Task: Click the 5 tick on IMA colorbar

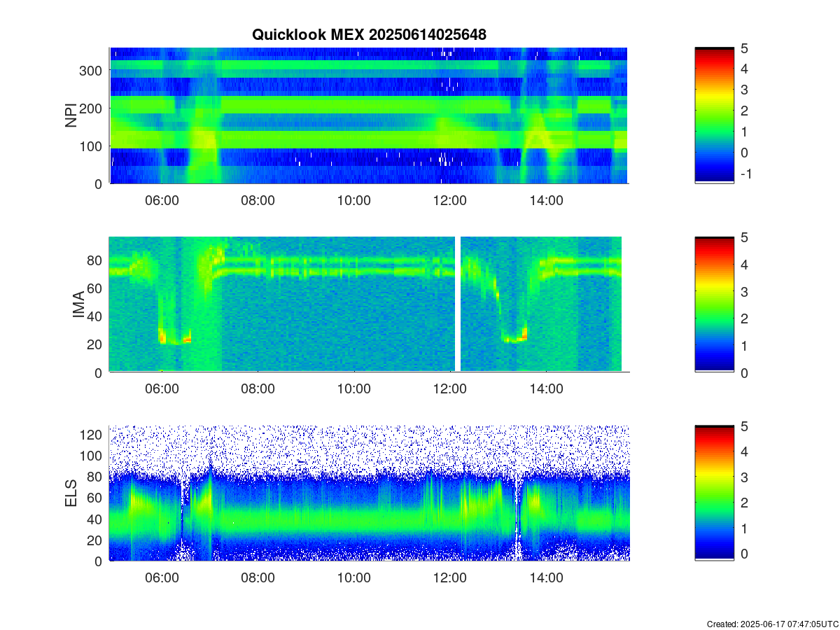Action: pos(743,237)
